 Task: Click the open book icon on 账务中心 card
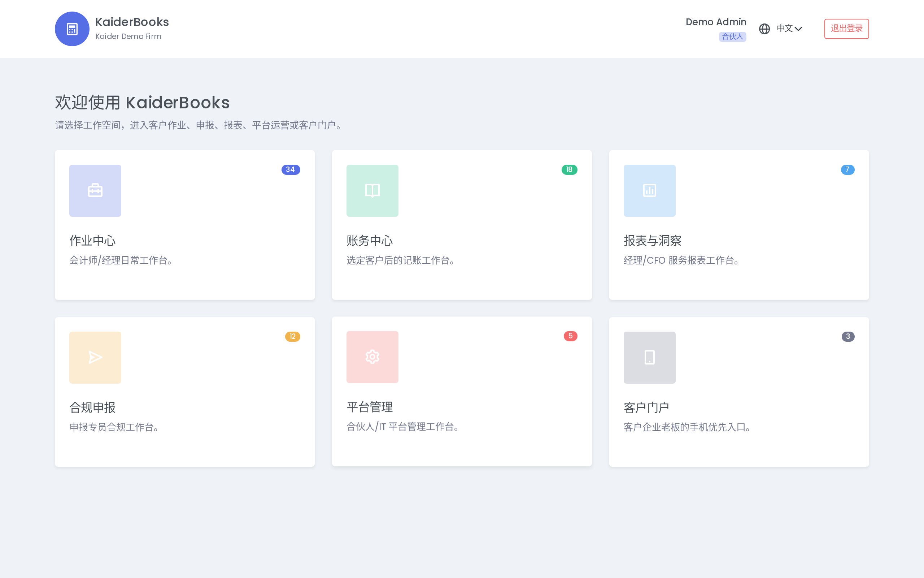pyautogui.click(x=372, y=190)
